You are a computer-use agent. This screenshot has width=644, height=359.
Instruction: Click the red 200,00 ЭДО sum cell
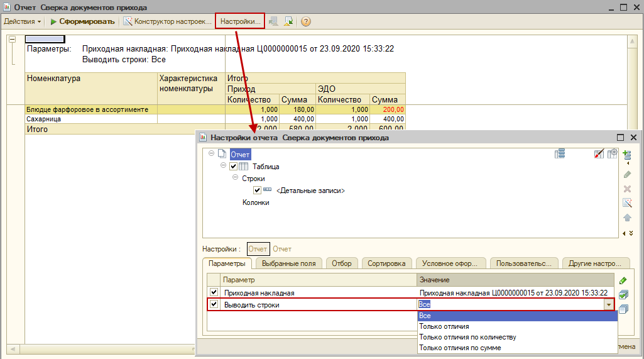[x=387, y=109]
